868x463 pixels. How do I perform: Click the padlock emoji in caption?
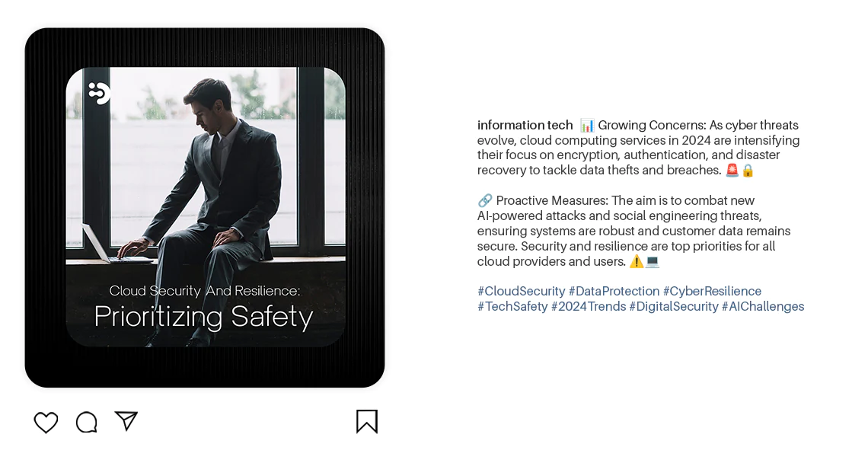pyautogui.click(x=748, y=171)
